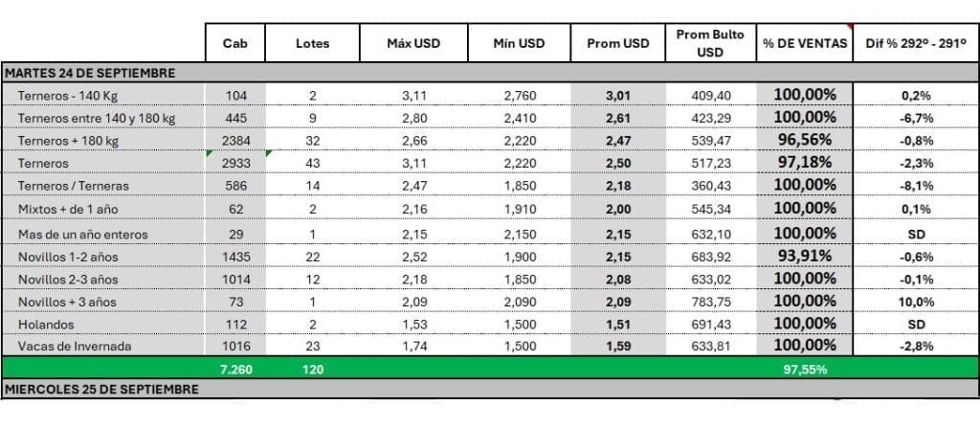Select the Dif % 292º - 291º header
980x428 pixels.
click(x=916, y=43)
